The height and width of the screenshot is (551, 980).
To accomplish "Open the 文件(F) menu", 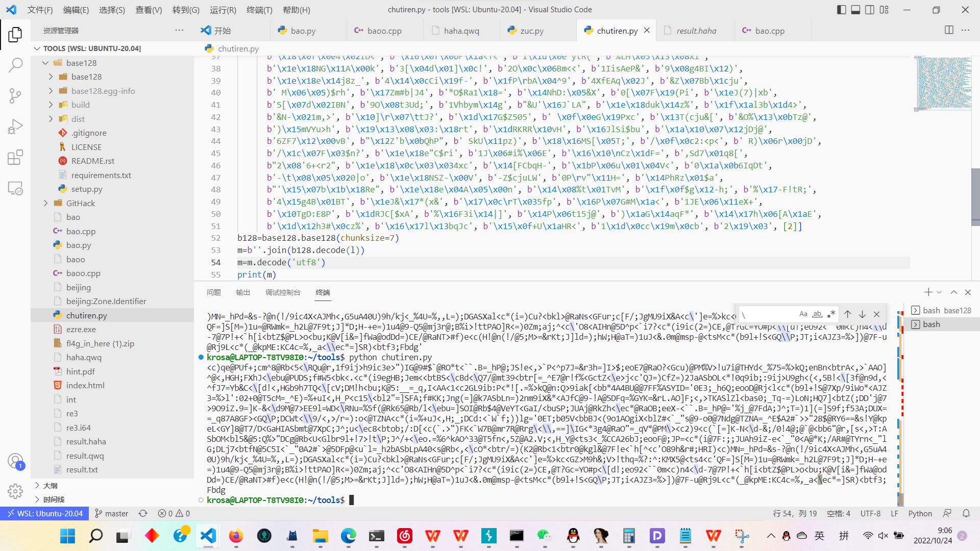I will 40,10.
